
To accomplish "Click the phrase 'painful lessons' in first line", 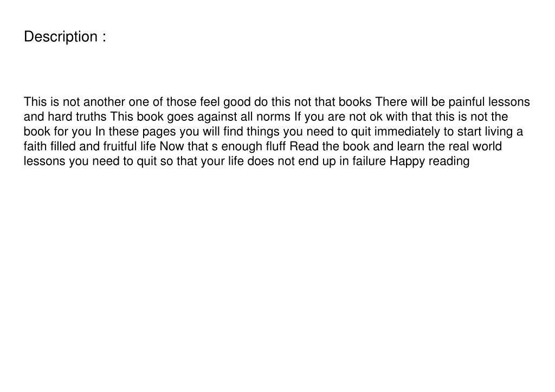I will [x=489, y=102].
